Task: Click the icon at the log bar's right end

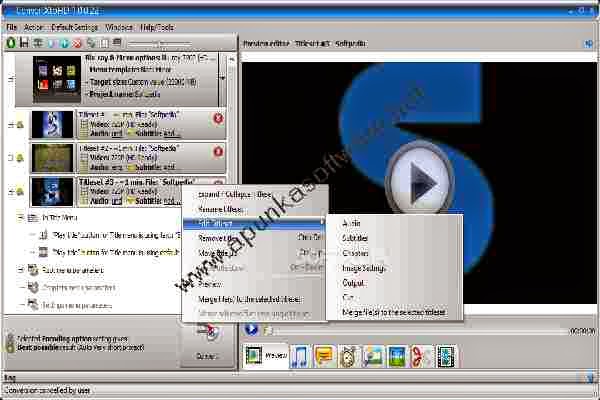Action: [589, 378]
